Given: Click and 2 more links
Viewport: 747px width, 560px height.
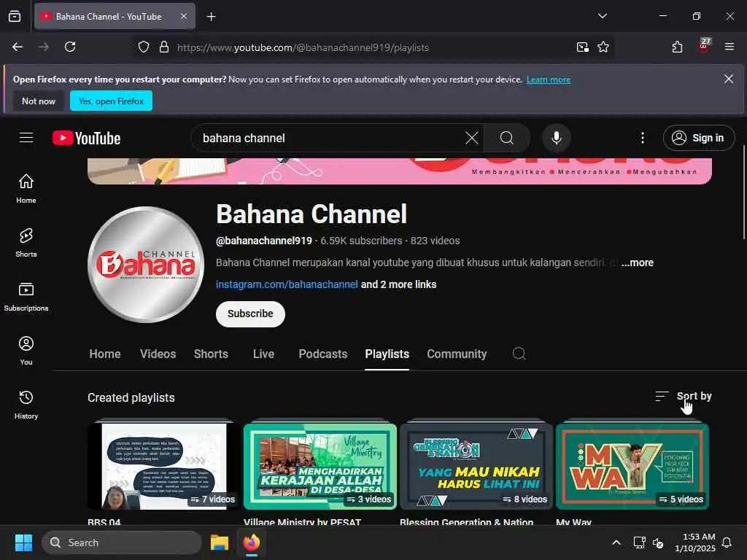Looking at the screenshot, I should coord(399,284).
